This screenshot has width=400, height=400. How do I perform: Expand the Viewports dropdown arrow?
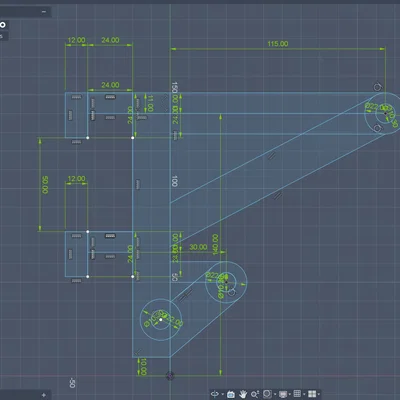tap(319, 394)
